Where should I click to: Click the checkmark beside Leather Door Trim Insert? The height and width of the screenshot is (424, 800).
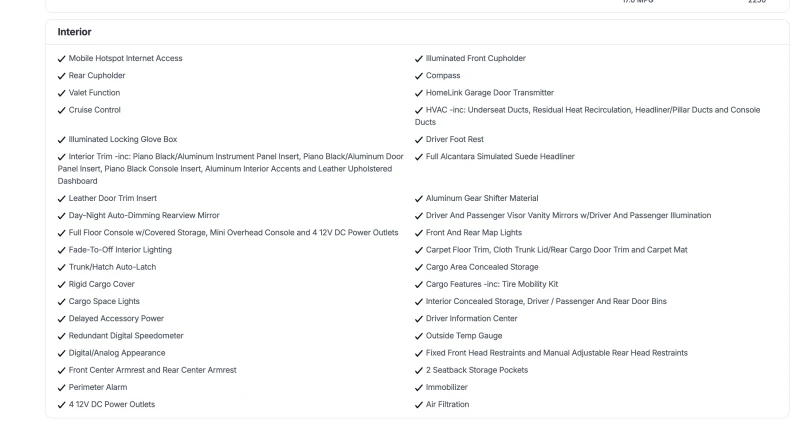(62, 198)
